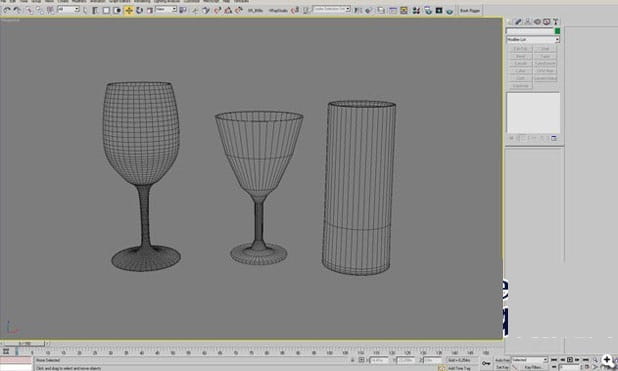The height and width of the screenshot is (371, 618).
Task: Select the Move tool in main toolbar
Action: pos(128,10)
